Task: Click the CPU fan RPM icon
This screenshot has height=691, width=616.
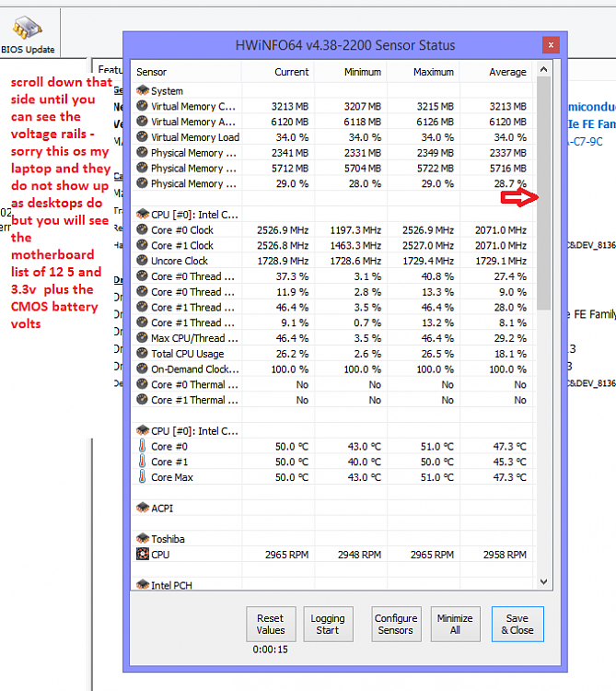Action: pyautogui.click(x=142, y=554)
